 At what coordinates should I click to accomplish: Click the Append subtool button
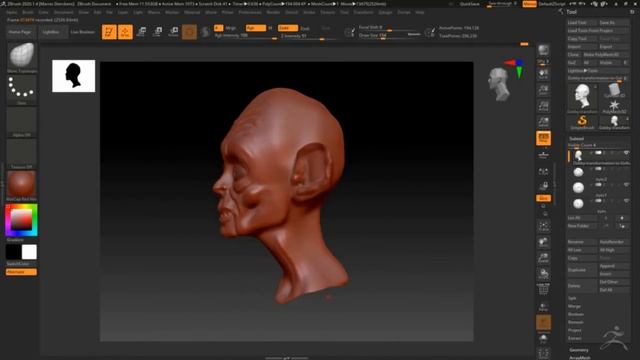point(614,266)
